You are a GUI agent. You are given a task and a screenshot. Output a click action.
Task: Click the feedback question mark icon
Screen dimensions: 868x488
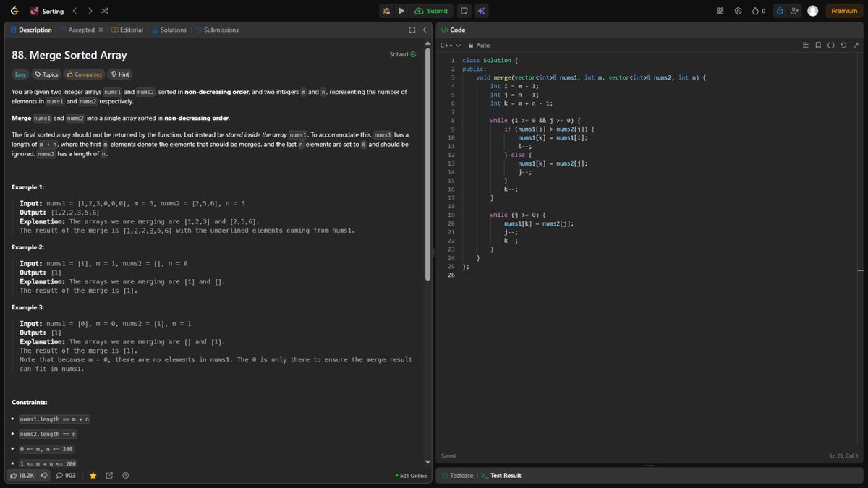pos(126,475)
